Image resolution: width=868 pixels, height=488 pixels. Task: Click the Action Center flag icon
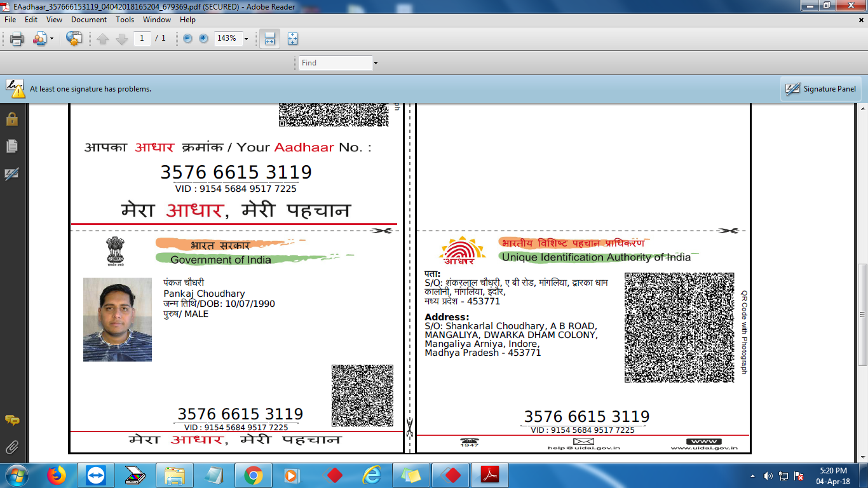pyautogui.click(x=799, y=476)
